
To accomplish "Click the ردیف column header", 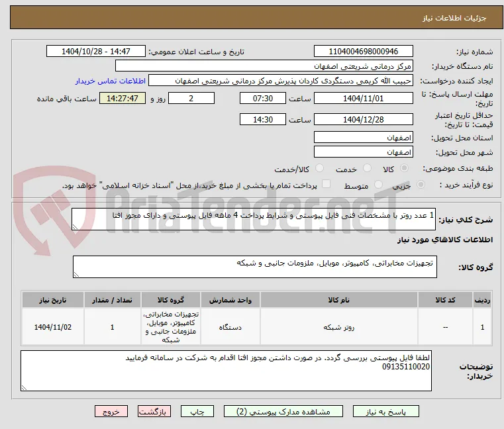I will (482, 300).
